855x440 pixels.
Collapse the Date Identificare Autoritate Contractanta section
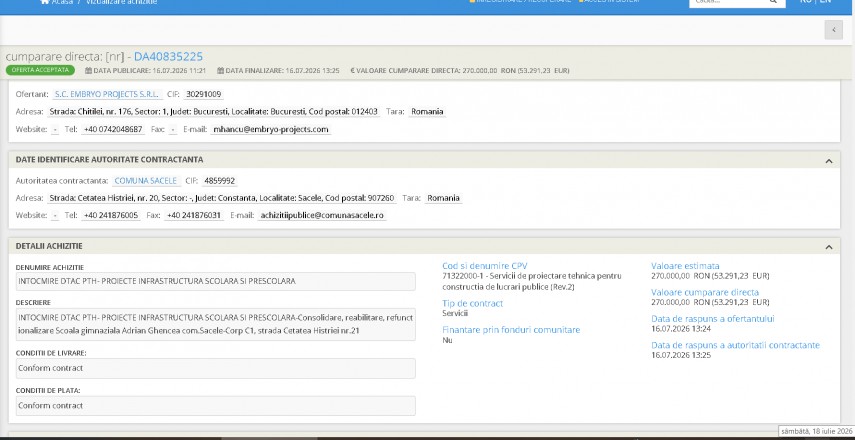pos(829,161)
